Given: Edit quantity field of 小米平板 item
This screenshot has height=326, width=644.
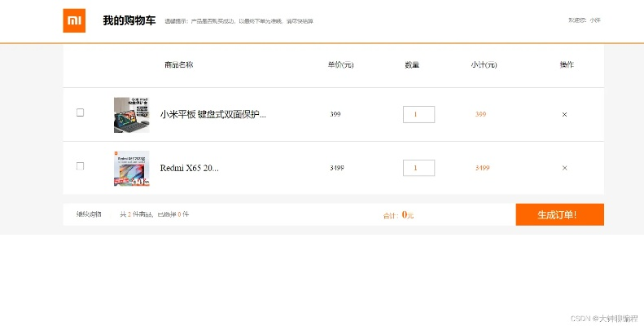Looking at the screenshot, I should click(418, 114).
